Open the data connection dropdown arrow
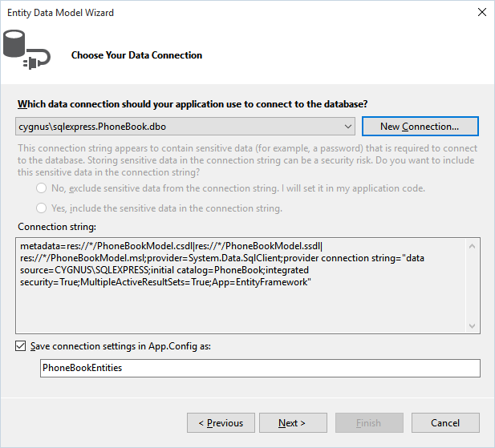 (348, 127)
